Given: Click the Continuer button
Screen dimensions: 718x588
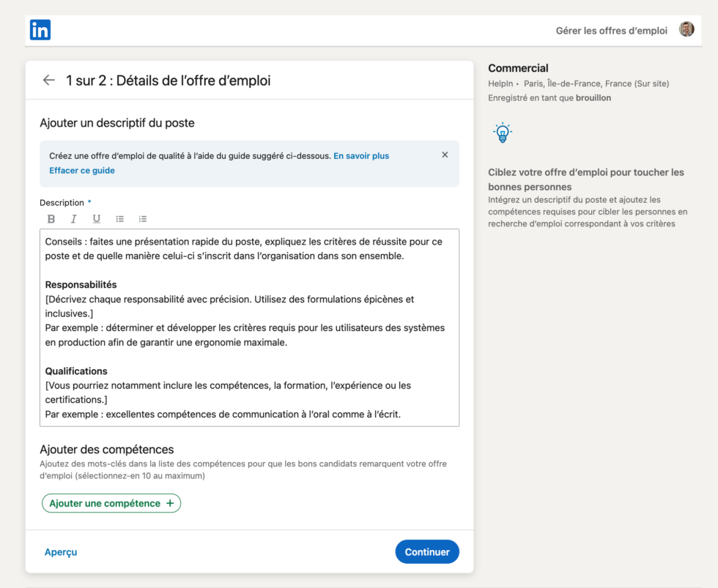Looking at the screenshot, I should [427, 551].
